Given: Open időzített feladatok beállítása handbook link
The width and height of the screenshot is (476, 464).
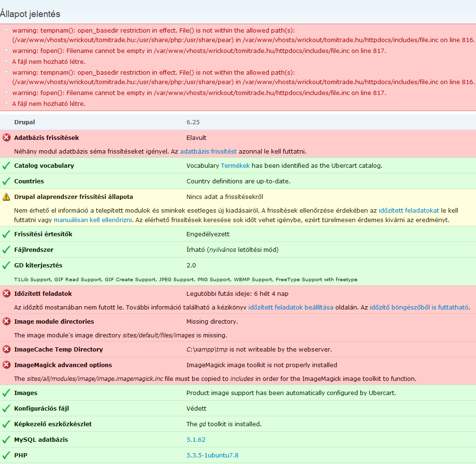Looking at the screenshot, I should coord(291,307).
